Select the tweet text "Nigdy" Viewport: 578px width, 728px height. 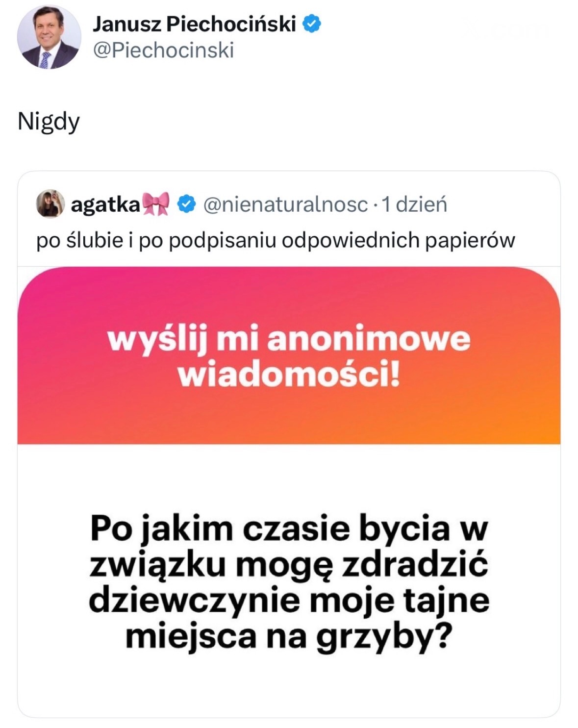pyautogui.click(x=49, y=121)
